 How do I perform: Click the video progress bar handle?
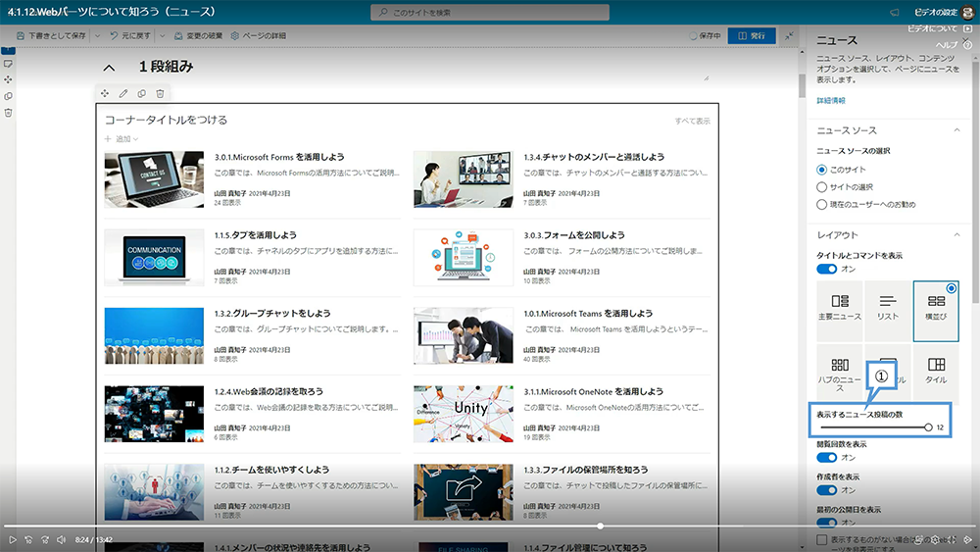tap(600, 527)
